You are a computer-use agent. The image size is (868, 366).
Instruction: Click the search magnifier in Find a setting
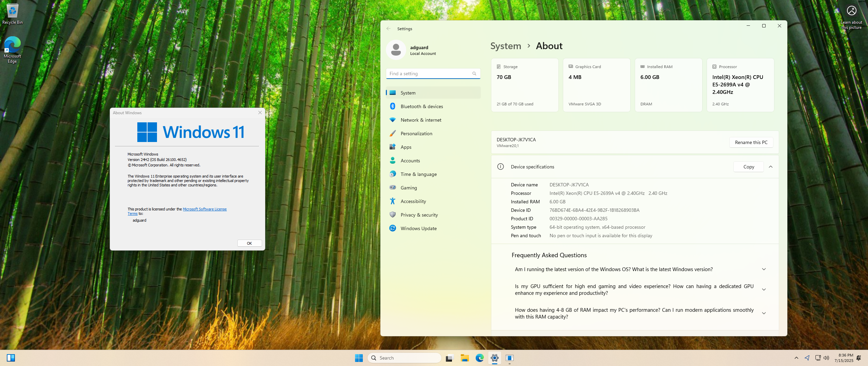(474, 74)
